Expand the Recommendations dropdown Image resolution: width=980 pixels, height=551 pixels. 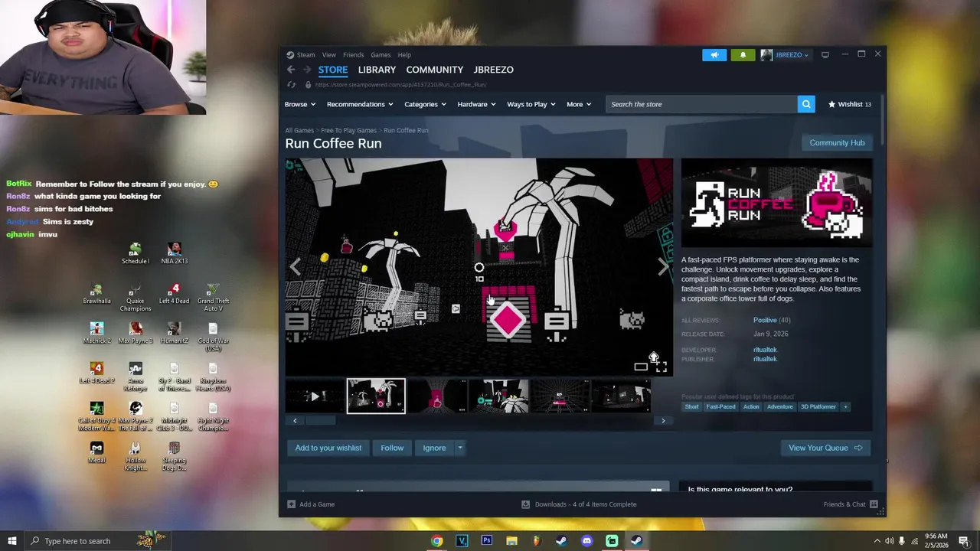pos(360,104)
